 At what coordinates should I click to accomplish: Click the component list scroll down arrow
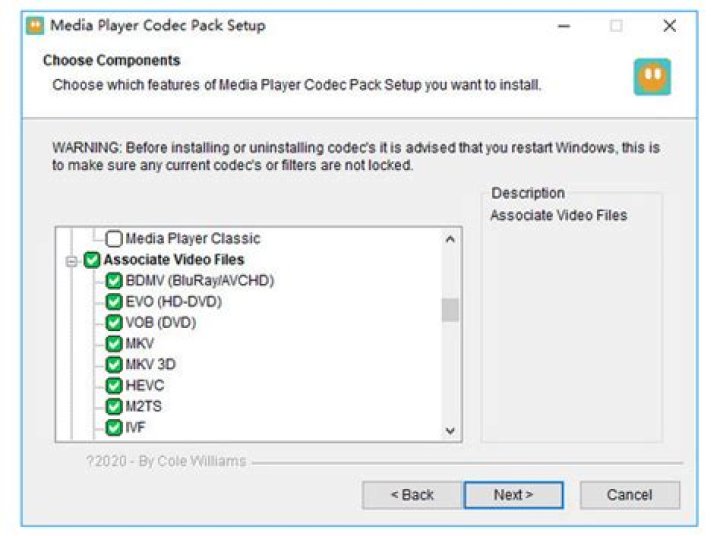point(450,430)
